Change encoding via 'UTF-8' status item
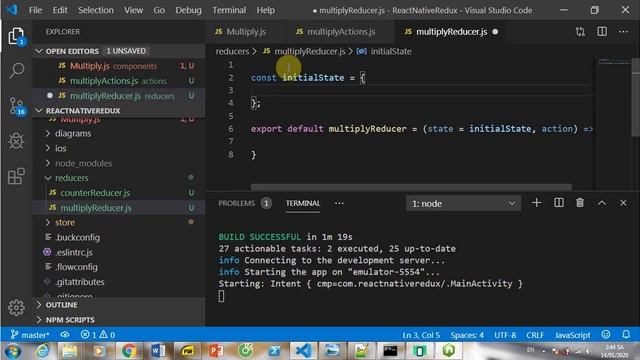Screen dimensions: 640x360 click(505, 335)
